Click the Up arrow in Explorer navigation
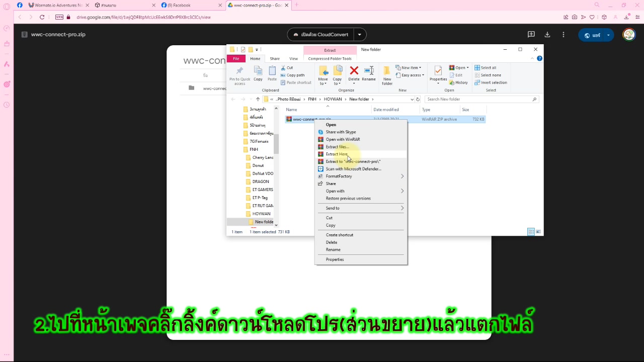Screen dimensions: 644x362 pos(258,100)
